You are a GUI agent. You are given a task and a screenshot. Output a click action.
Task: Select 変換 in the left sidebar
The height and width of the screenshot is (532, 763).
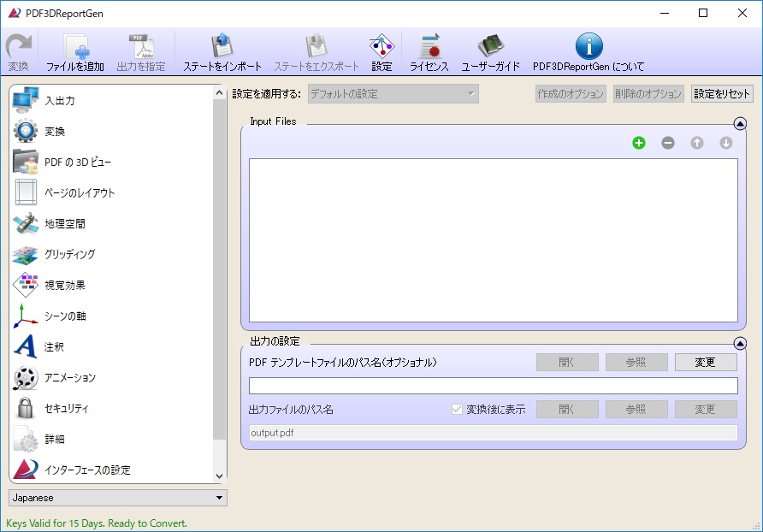[55, 132]
